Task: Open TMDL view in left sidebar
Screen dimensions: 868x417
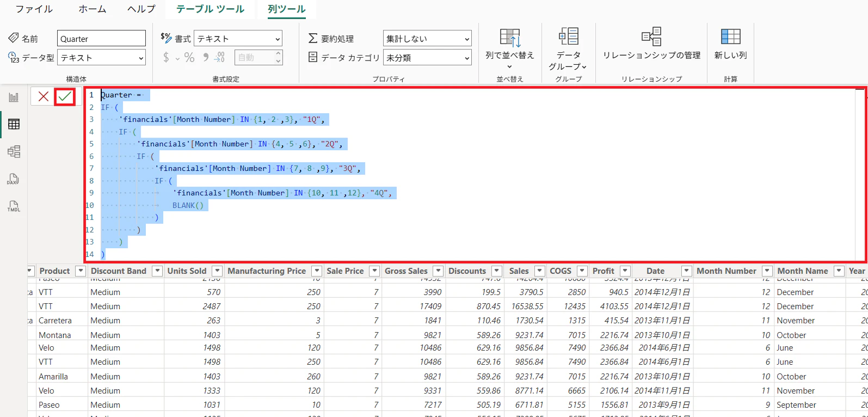Action: [x=14, y=206]
